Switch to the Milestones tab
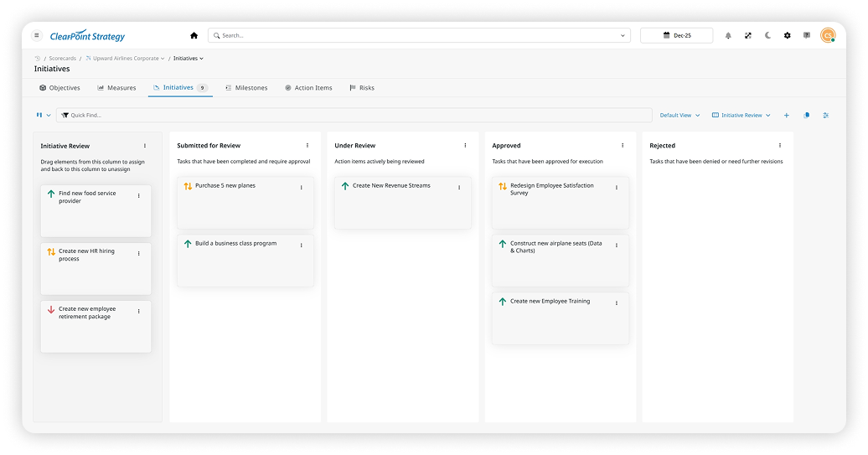The width and height of the screenshot is (868, 455). click(x=246, y=87)
